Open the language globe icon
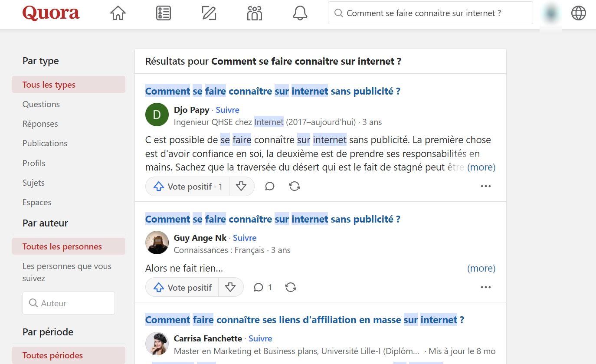Image resolution: width=596 pixels, height=364 pixels. tap(579, 13)
